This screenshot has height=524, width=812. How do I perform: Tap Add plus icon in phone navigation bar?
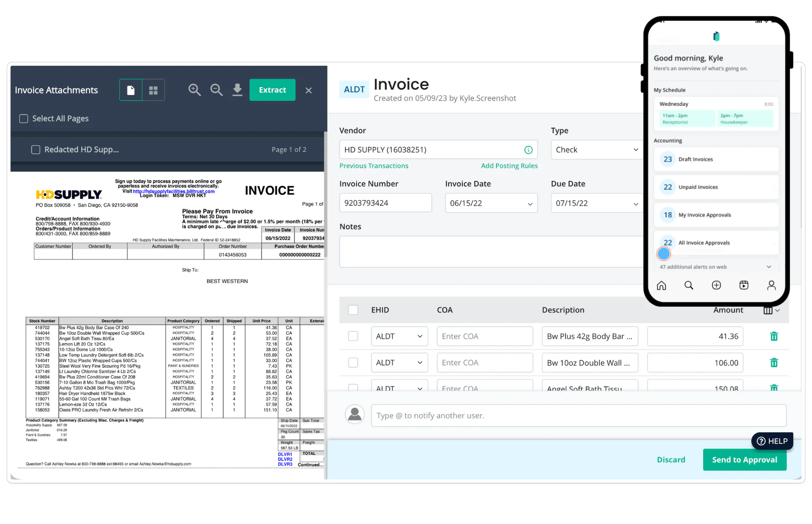coord(716,285)
